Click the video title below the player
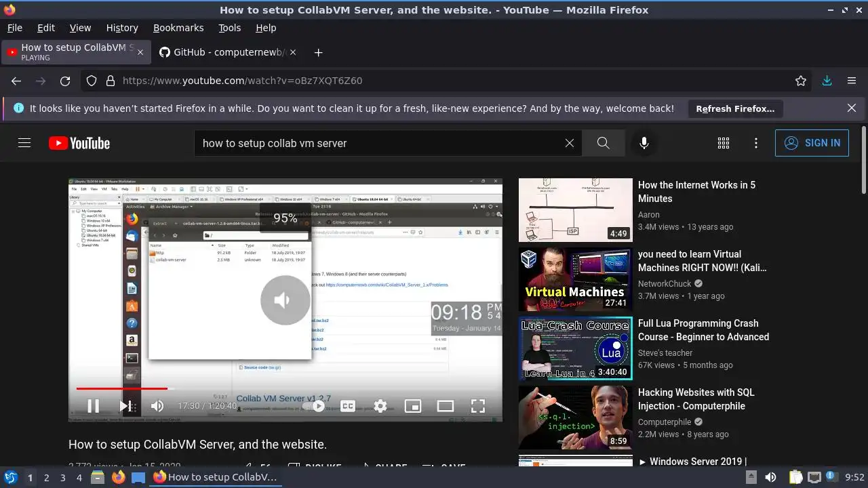The image size is (868, 488). pos(197,445)
